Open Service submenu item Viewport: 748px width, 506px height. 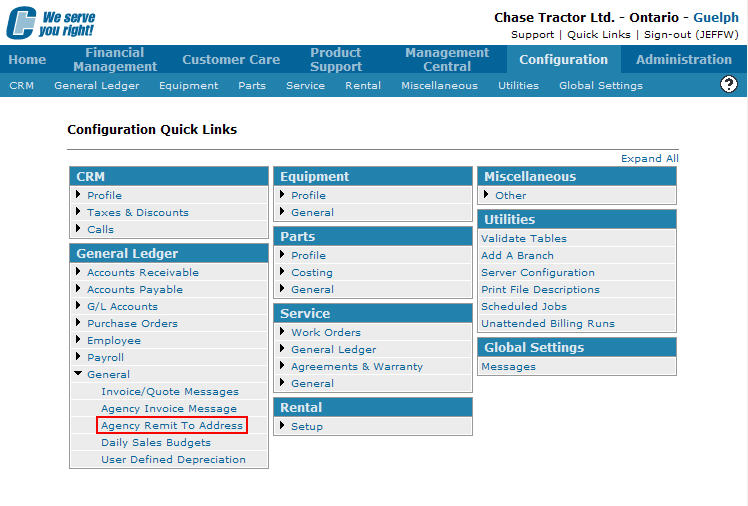click(305, 86)
